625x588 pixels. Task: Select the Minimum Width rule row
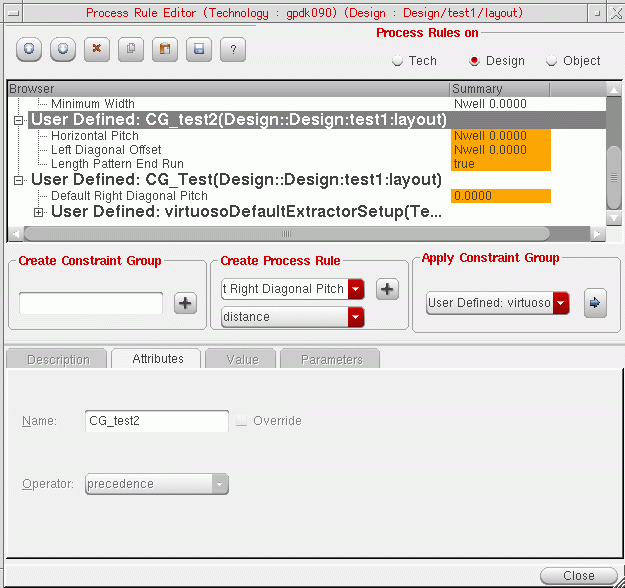tap(93, 104)
